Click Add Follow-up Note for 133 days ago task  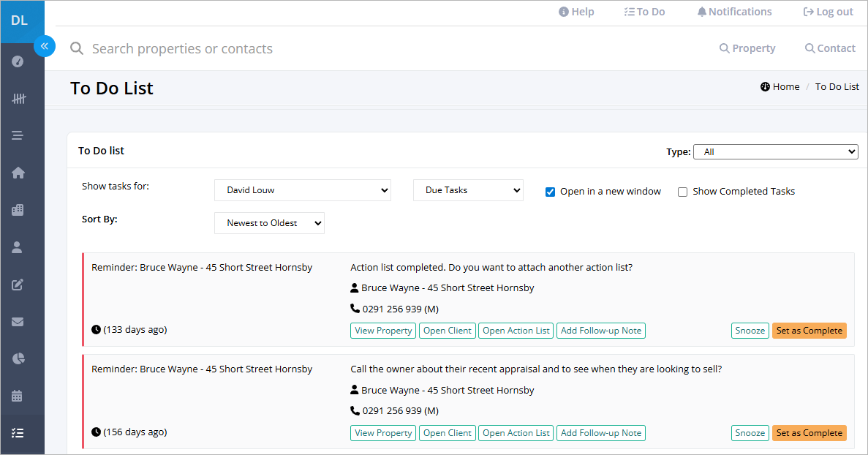tap(601, 331)
